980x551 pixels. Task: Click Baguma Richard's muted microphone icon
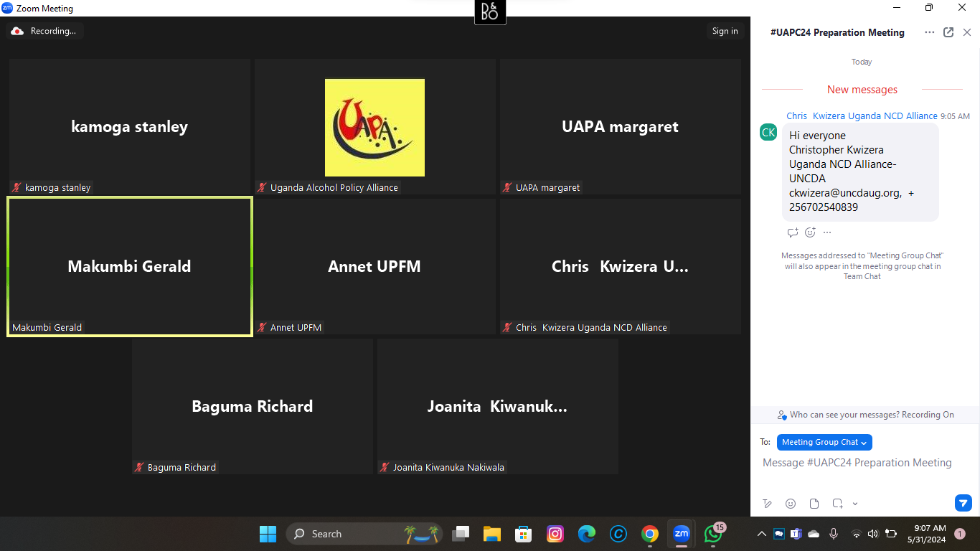pyautogui.click(x=140, y=468)
